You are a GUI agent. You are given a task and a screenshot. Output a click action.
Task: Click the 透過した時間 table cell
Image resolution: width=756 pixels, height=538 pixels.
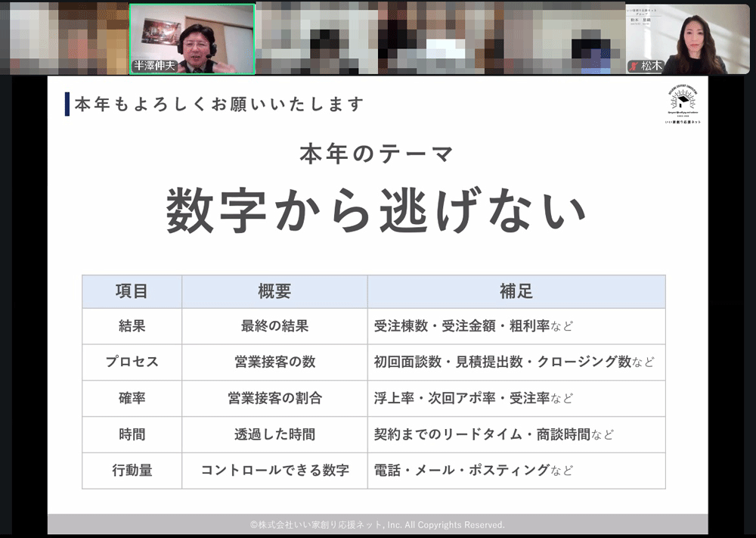pyautogui.click(x=274, y=434)
